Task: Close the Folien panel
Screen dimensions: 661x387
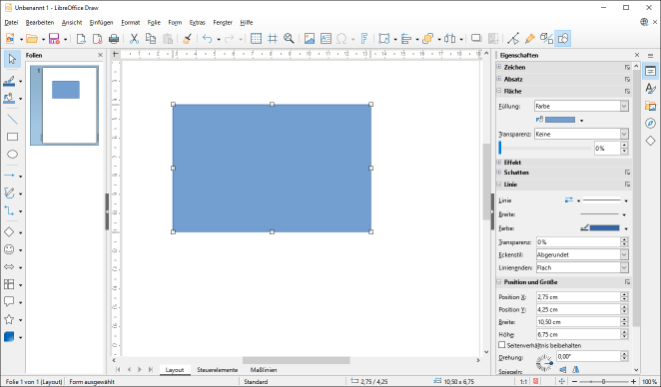Action: coord(100,55)
